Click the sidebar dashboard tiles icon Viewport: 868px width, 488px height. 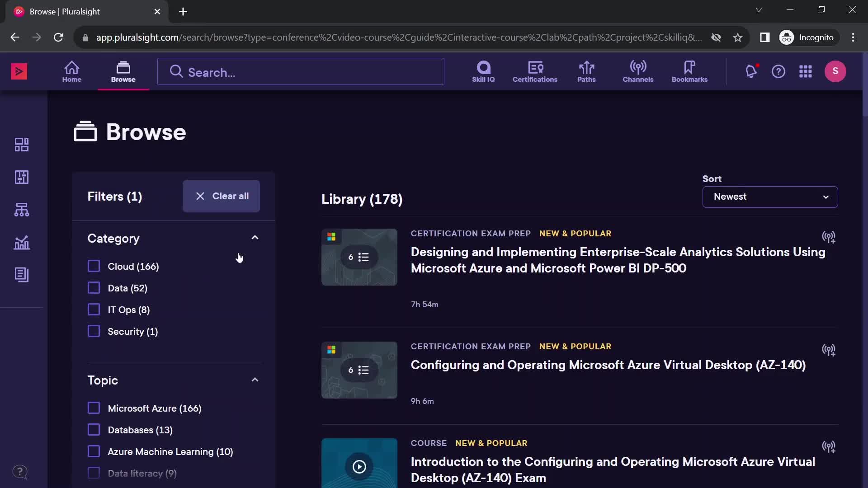click(x=22, y=145)
